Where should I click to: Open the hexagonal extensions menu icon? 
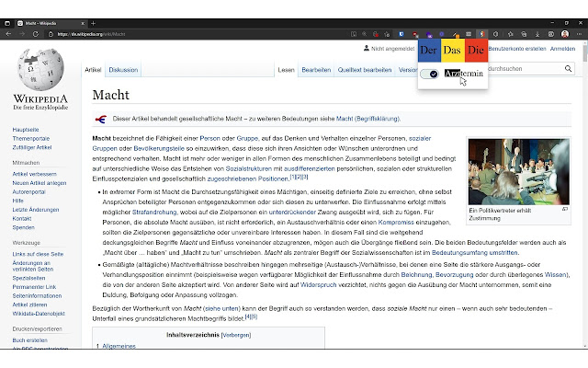tap(495, 34)
